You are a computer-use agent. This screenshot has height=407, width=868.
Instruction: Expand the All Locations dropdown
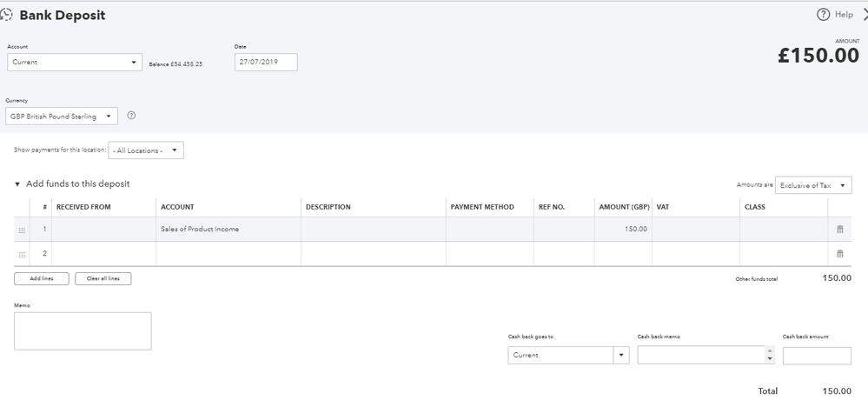(145, 150)
